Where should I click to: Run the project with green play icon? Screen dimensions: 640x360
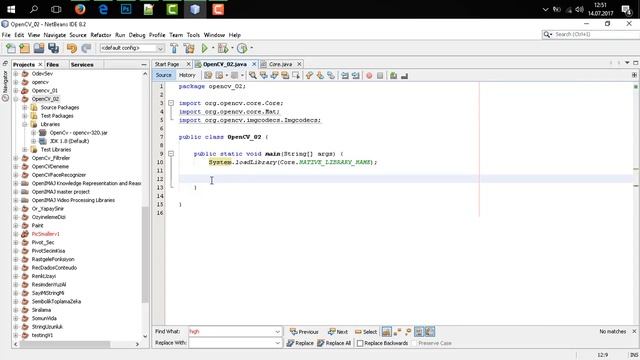tap(204, 48)
